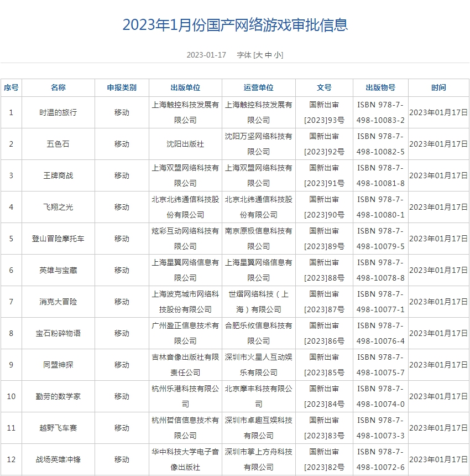Select game name 王牌商战
Viewport: 470px width, 476px height.
coord(58,176)
